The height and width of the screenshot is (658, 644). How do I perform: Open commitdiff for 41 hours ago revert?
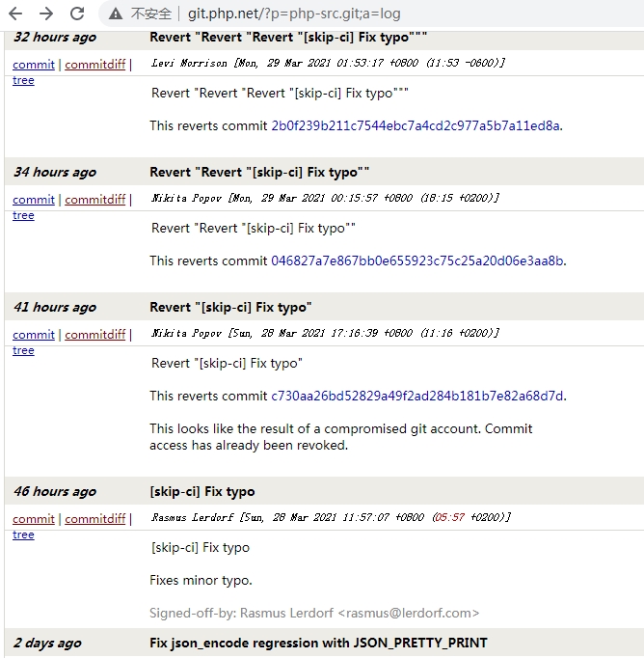point(95,335)
